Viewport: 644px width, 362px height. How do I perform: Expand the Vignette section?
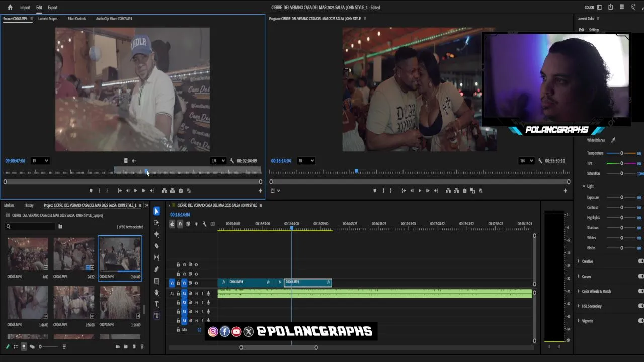pos(579,321)
